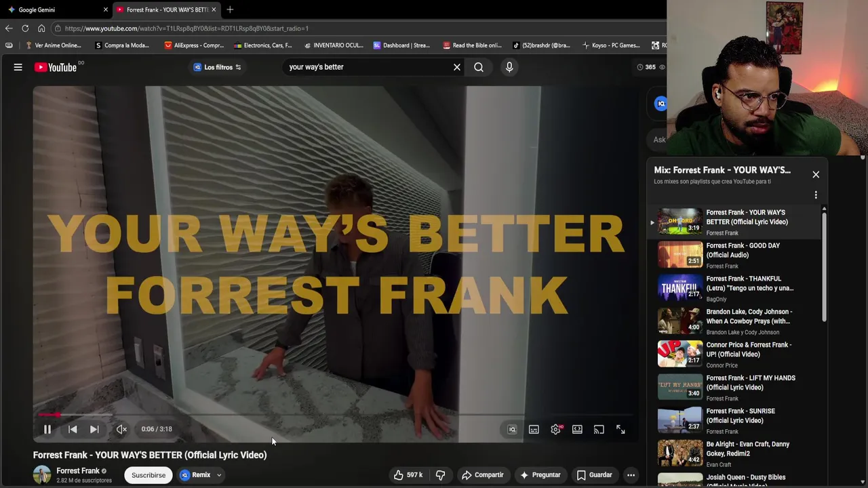The image size is (868, 488).
Task: Open Read the Bible online bookmark
Action: coord(472,45)
